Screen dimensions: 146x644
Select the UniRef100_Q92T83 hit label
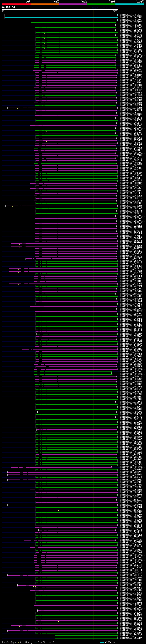tap(131, 115)
